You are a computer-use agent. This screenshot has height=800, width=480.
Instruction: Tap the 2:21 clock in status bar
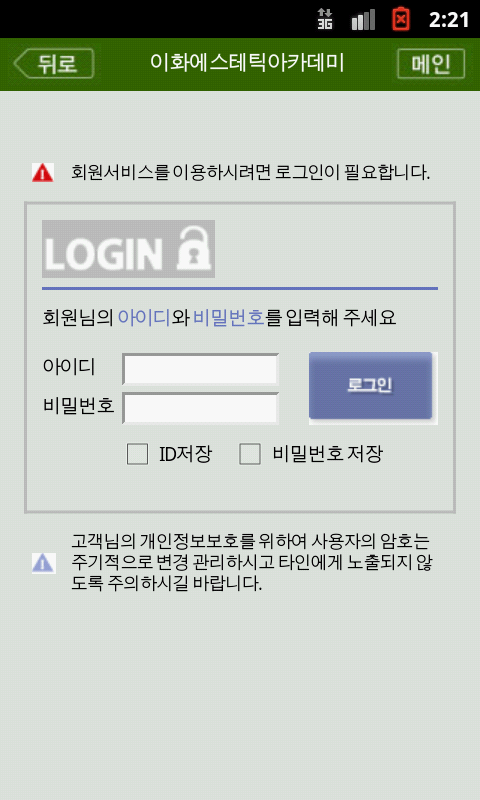[449, 20]
